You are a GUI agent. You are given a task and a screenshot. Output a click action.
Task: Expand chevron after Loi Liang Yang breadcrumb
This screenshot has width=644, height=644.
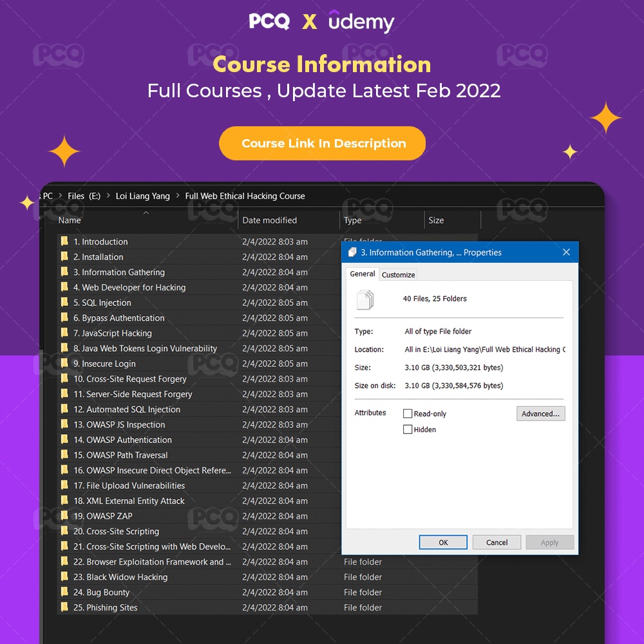[178, 196]
